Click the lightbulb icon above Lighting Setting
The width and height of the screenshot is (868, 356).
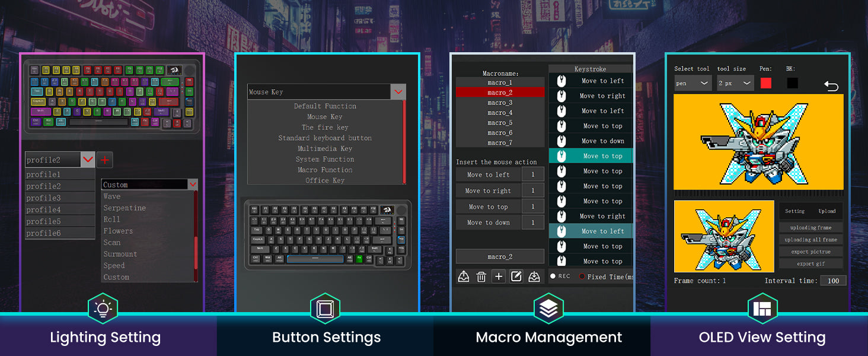tap(103, 309)
